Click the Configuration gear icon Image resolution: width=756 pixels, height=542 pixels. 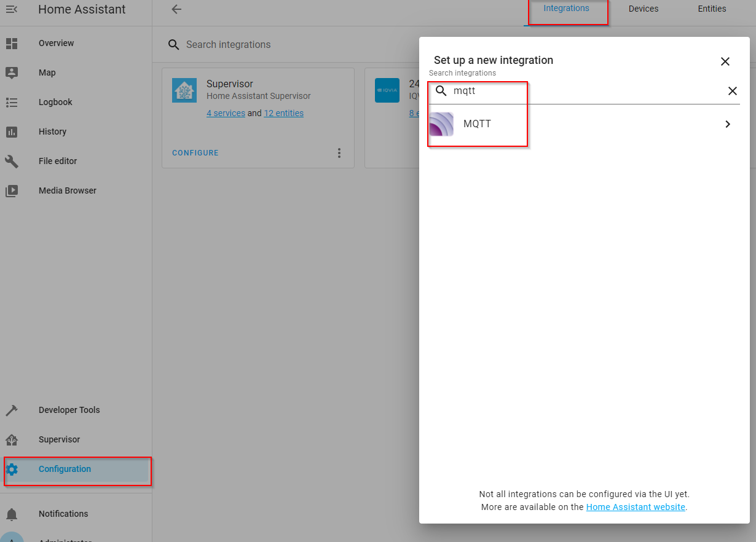pos(12,469)
